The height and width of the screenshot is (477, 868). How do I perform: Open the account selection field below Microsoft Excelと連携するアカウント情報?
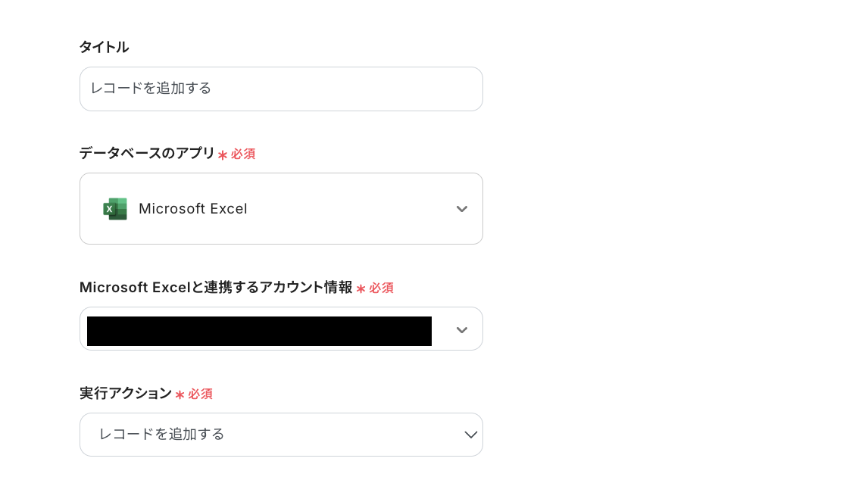(281, 329)
